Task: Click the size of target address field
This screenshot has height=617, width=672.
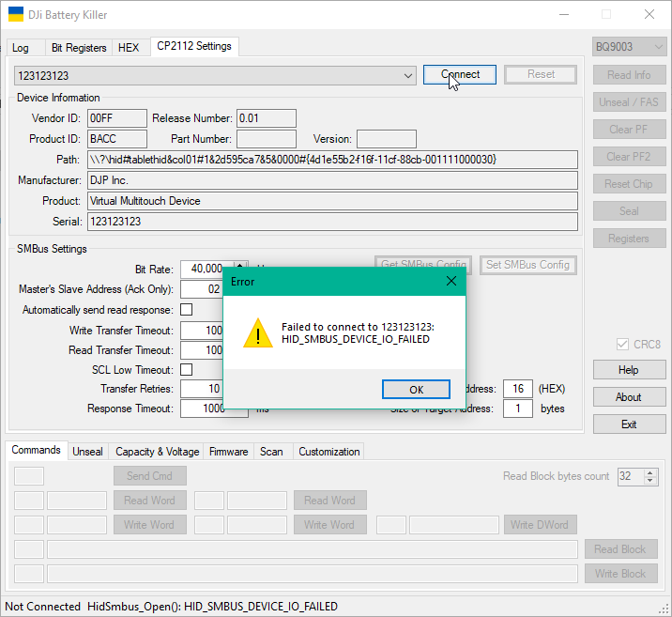Action: click(518, 409)
